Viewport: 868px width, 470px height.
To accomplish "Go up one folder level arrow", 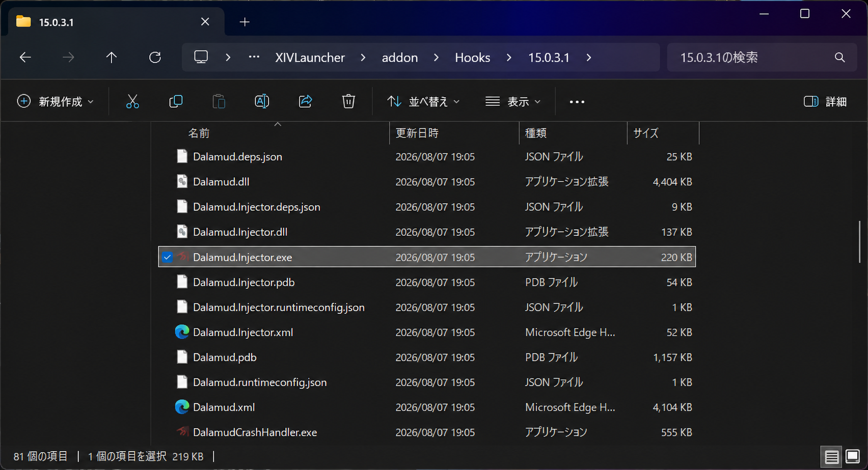I will [111, 58].
